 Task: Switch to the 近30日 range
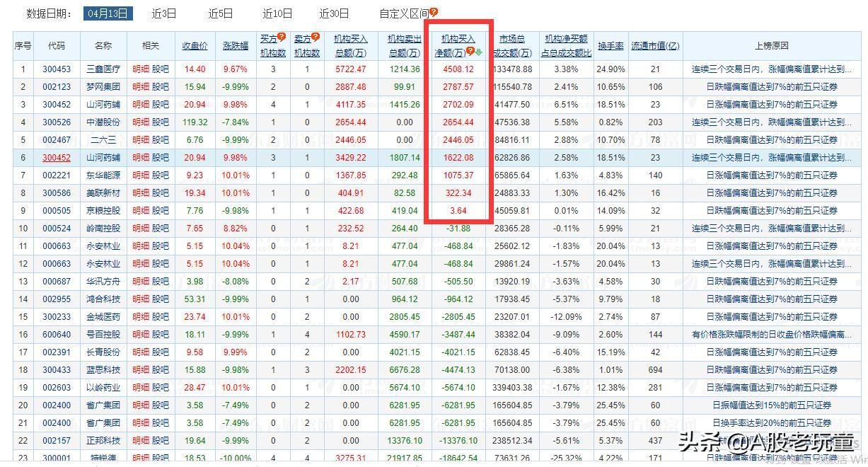tap(334, 13)
